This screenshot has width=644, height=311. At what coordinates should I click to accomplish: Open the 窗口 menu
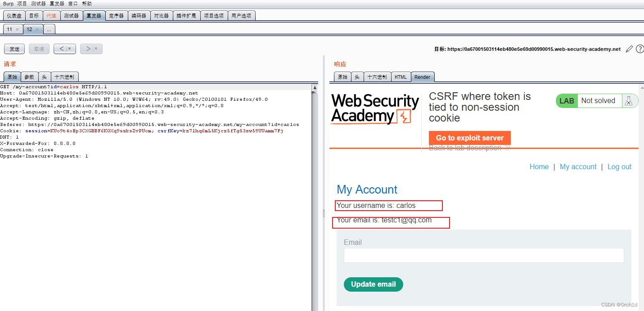[73, 4]
